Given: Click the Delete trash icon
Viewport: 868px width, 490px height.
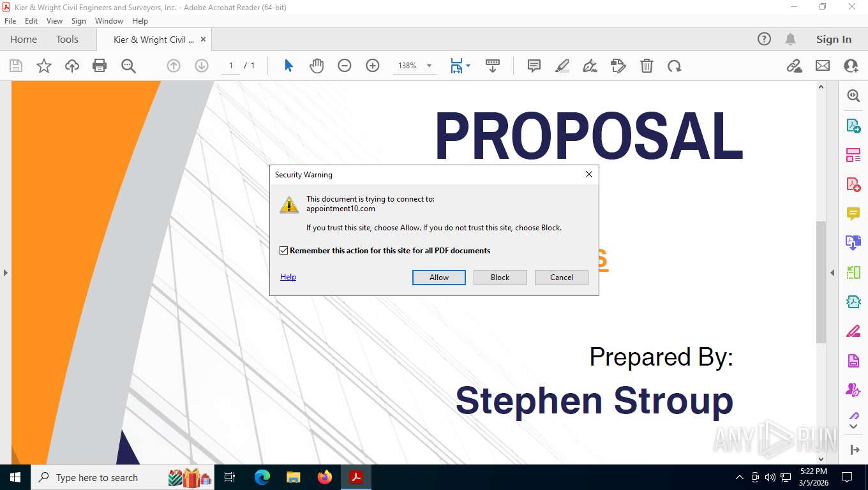Looking at the screenshot, I should (x=647, y=66).
